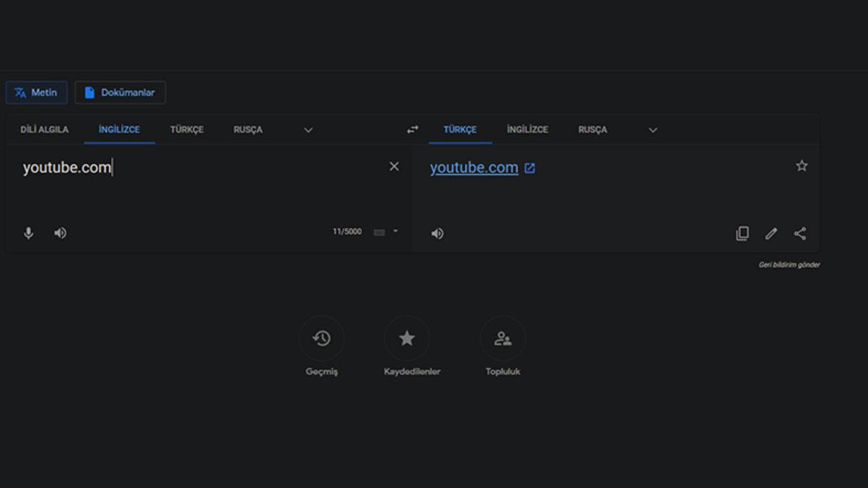Switch to Dokümanlar translation mode

click(x=120, y=93)
